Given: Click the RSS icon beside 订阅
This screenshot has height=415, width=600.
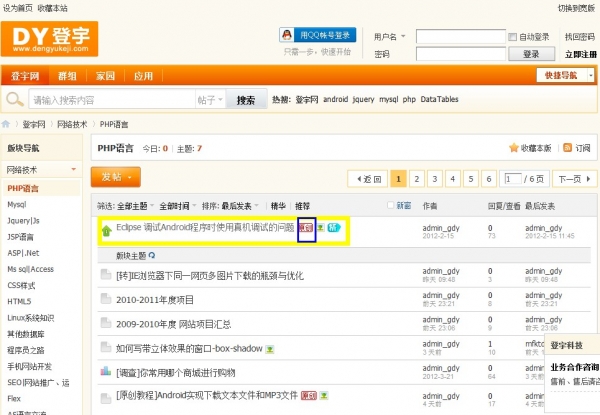Looking at the screenshot, I should coord(567,148).
